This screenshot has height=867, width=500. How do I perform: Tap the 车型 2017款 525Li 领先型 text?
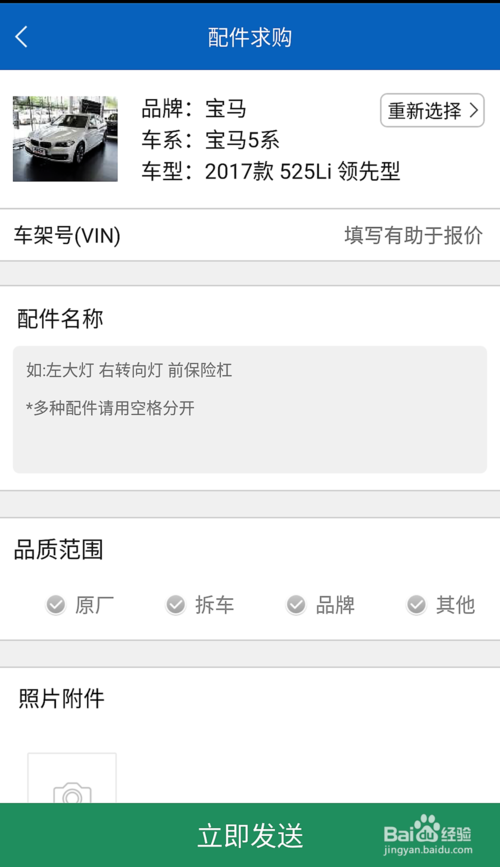(270, 171)
